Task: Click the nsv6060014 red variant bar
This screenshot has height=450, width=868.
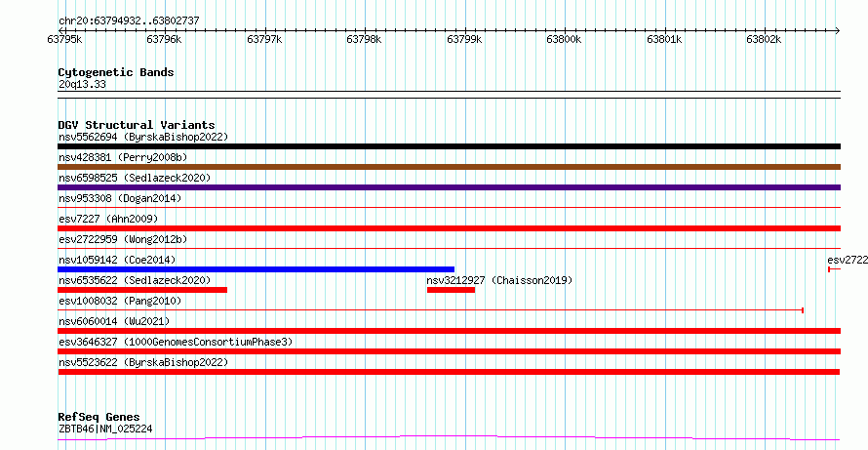Action: click(x=449, y=331)
